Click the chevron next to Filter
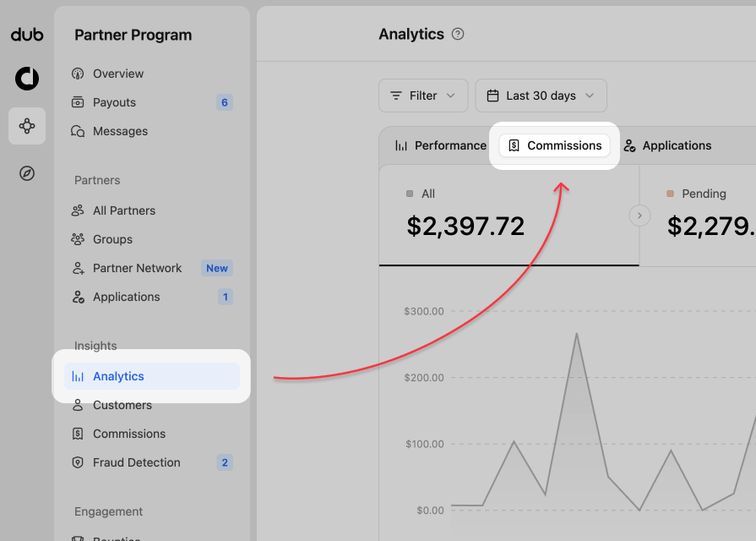756x541 pixels. (451, 96)
